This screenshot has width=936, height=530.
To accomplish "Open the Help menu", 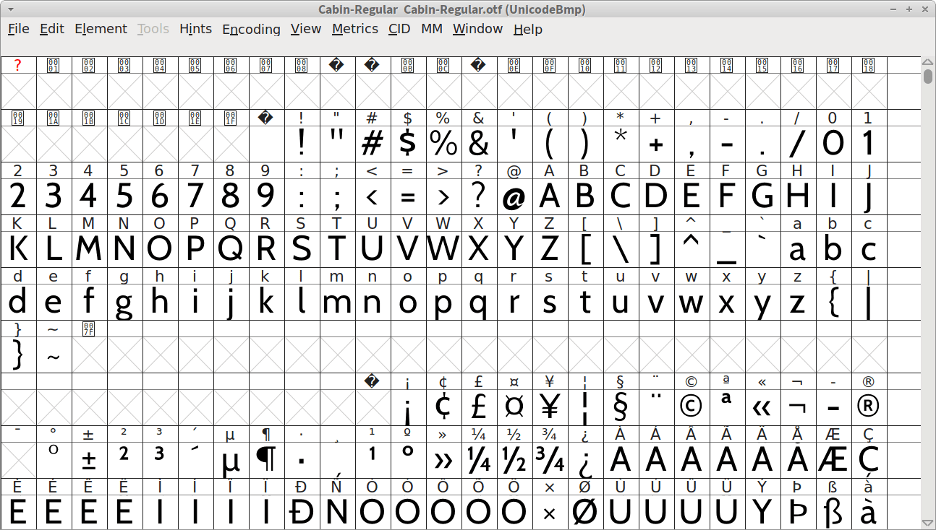I will [x=528, y=29].
